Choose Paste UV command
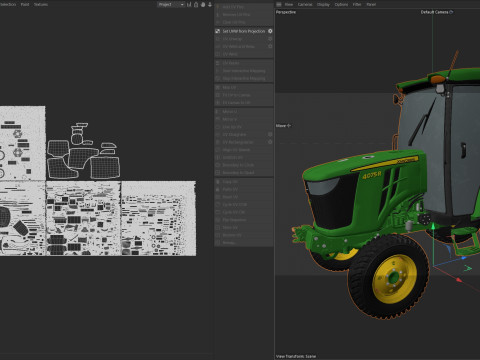Viewport: 480px width, 360px height. [244, 189]
